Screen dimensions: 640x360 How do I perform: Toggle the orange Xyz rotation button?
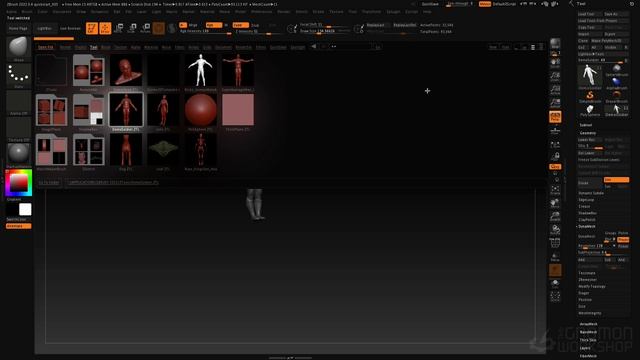click(x=555, y=167)
